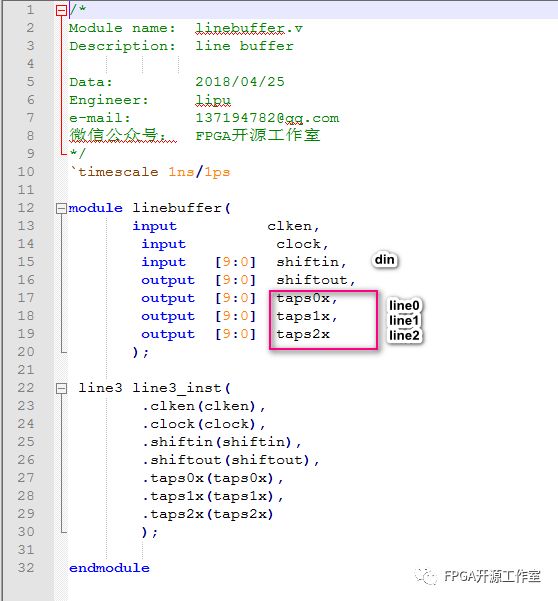This screenshot has height=601, width=558.
Task: Click the endmodule keyword
Action: click(x=109, y=568)
